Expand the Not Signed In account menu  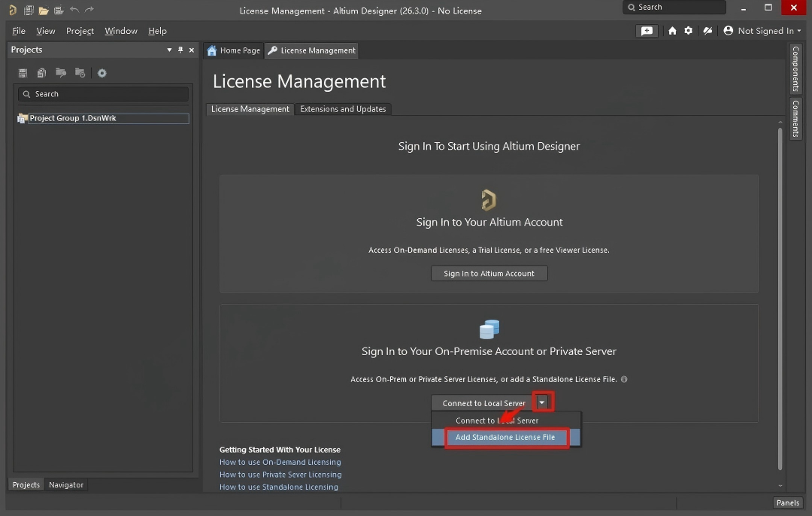[762, 31]
